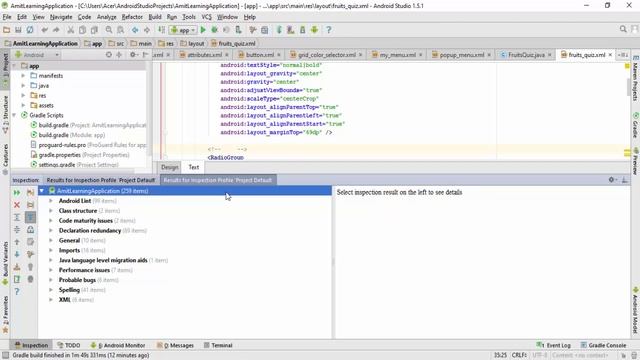Image resolution: width=640 pixels, height=360 pixels.
Task: Open the Android project view dropdown
Action: 37,55
